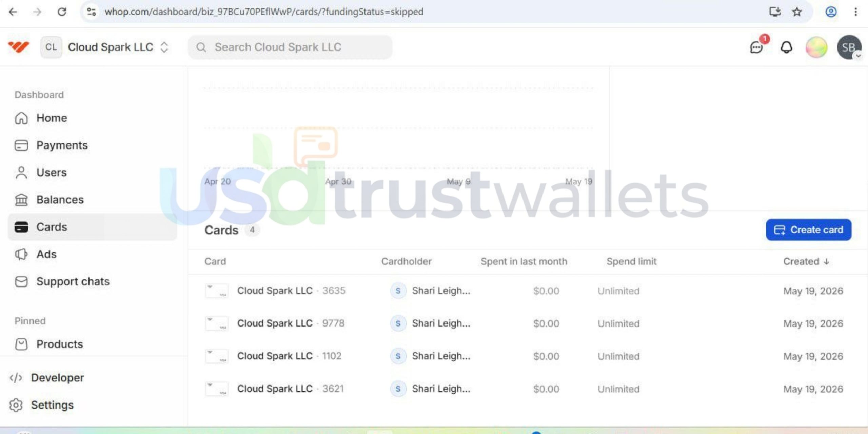Open the Cloud Spark LLC 3635 card row
This screenshot has width=868, height=434.
coord(528,291)
